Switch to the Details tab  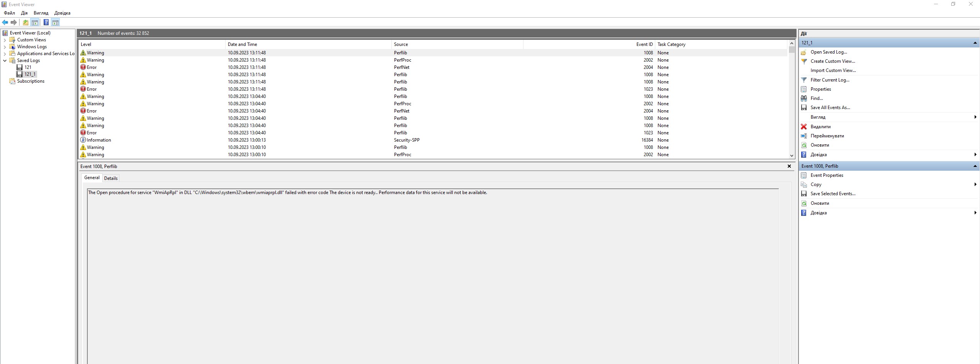point(111,178)
